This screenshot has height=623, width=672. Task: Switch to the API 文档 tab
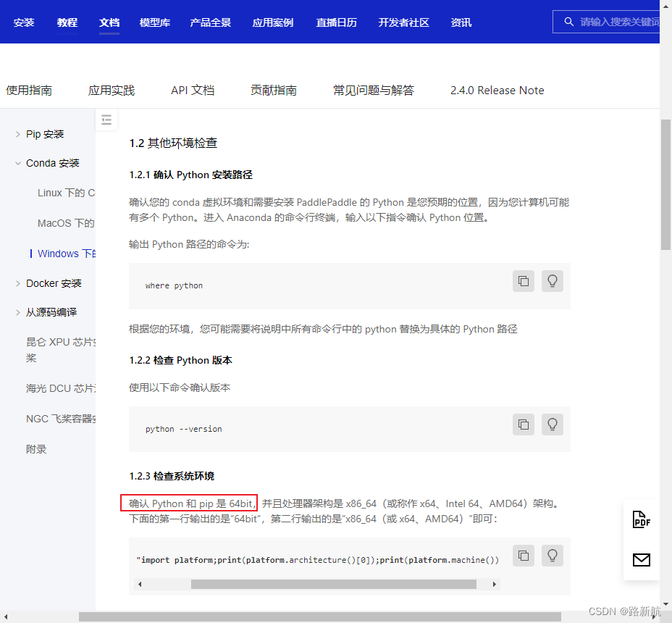point(192,90)
